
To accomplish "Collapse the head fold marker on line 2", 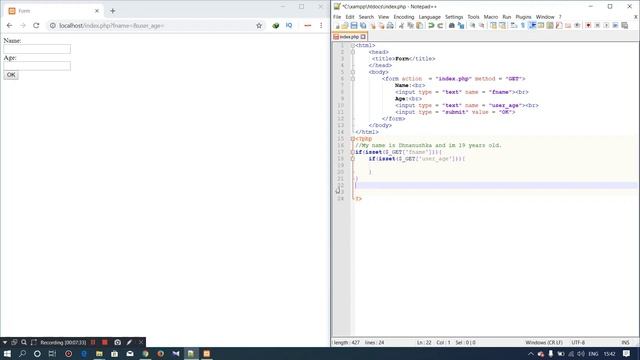I will pyautogui.click(x=353, y=52).
